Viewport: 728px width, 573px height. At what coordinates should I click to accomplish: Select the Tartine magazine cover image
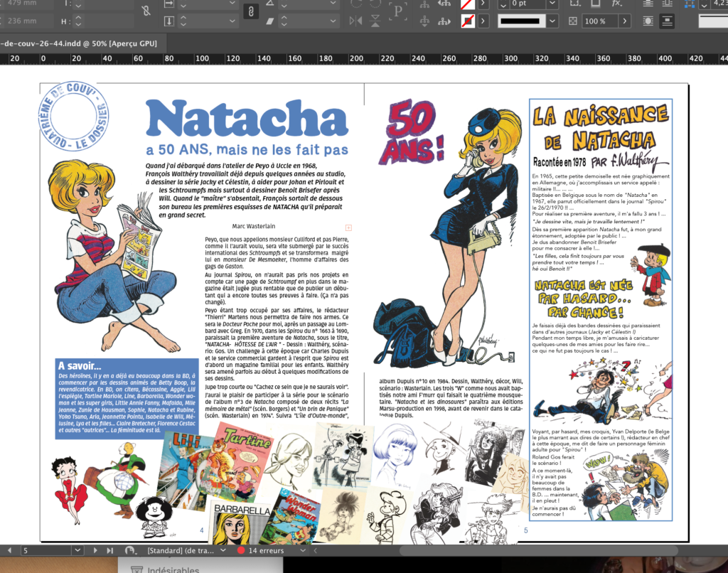pyautogui.click(x=239, y=461)
